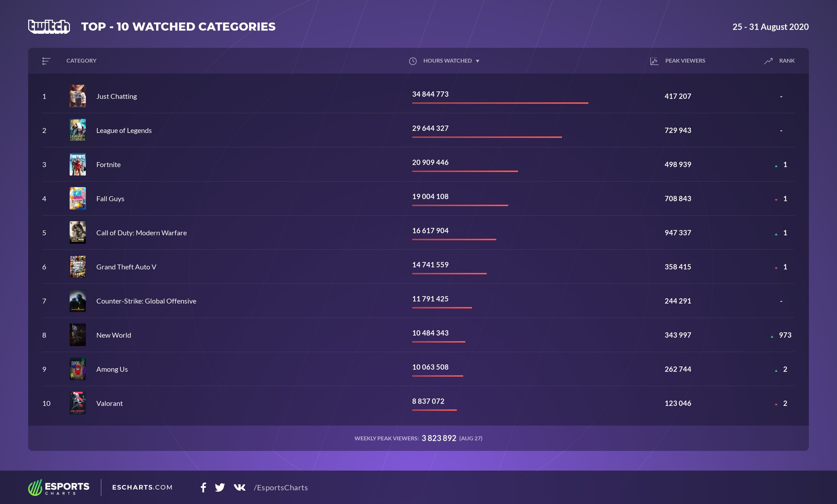Viewport: 837px width, 504px height.
Task: Open the Call of Duty cover thumbnail
Action: pyautogui.click(x=78, y=232)
